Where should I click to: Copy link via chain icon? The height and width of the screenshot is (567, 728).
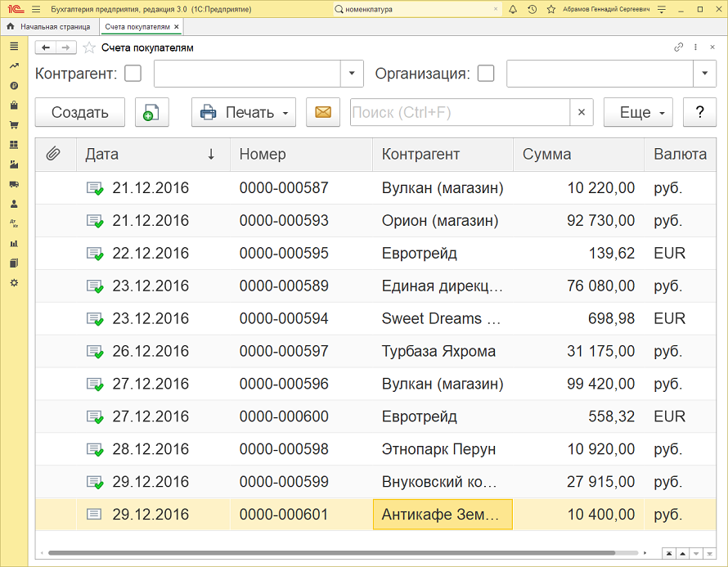click(678, 47)
